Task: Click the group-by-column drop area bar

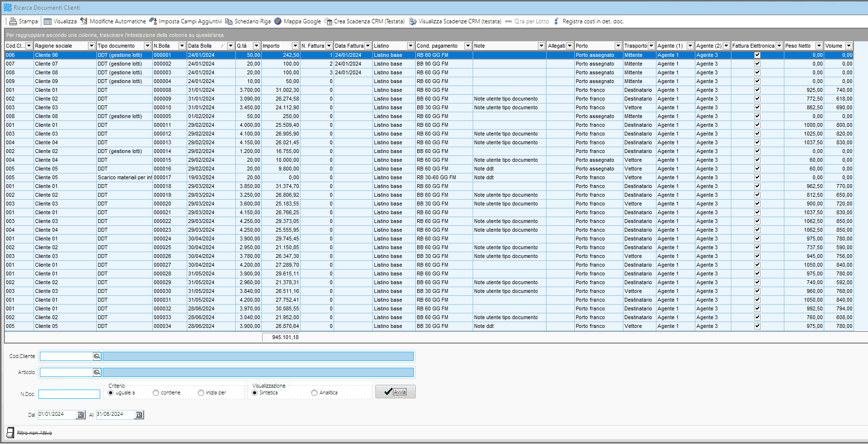Action: [x=436, y=35]
